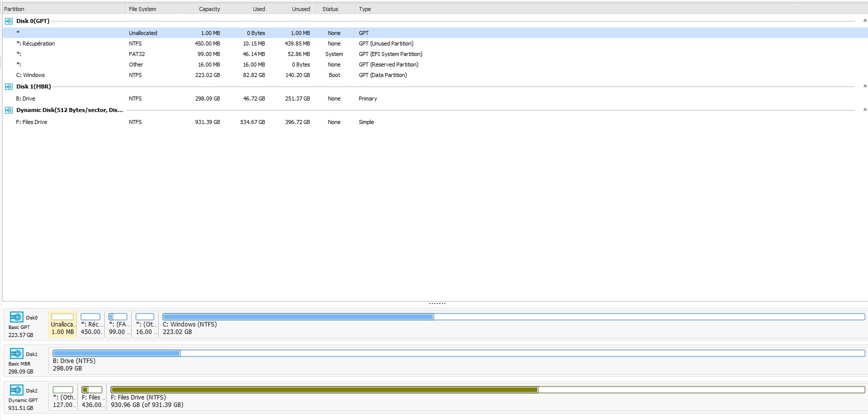Click the '534.67 GB' used cell

pyautogui.click(x=252, y=122)
